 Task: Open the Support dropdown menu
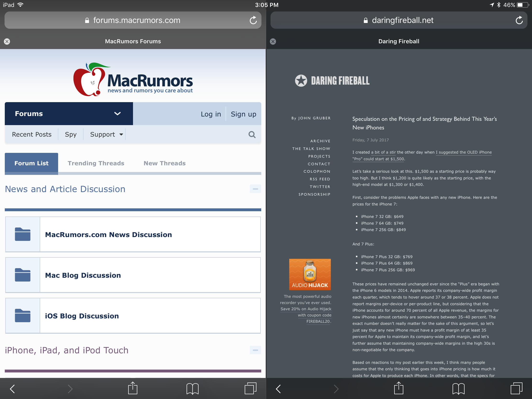(x=106, y=134)
